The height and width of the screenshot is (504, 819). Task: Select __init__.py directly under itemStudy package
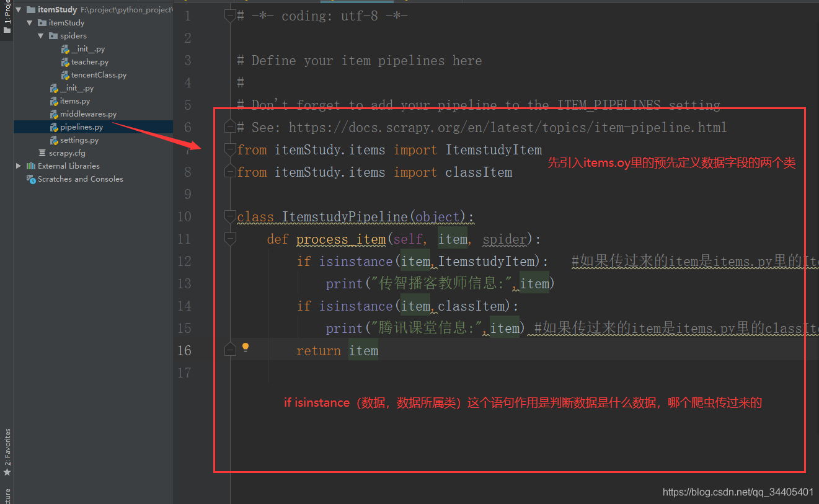(x=77, y=88)
